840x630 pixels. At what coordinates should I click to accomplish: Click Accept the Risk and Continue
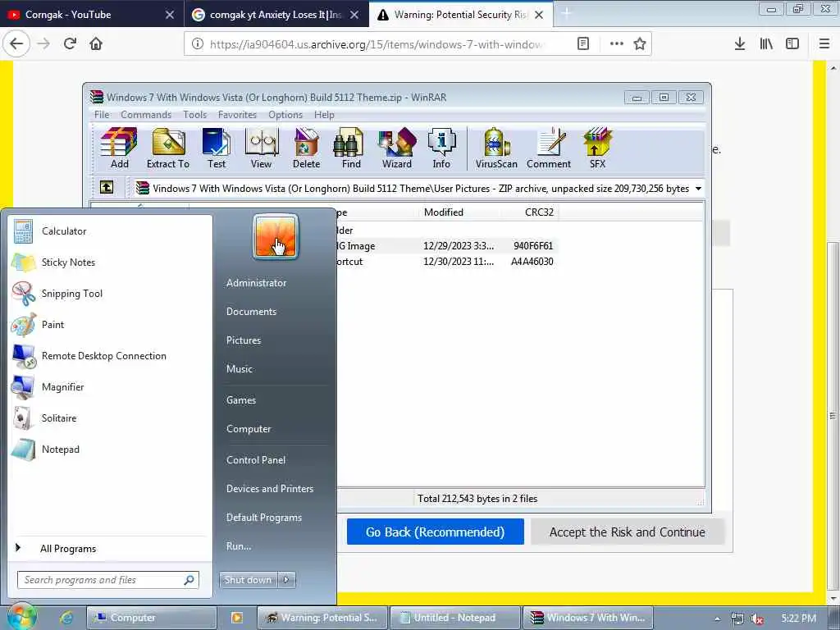628,532
